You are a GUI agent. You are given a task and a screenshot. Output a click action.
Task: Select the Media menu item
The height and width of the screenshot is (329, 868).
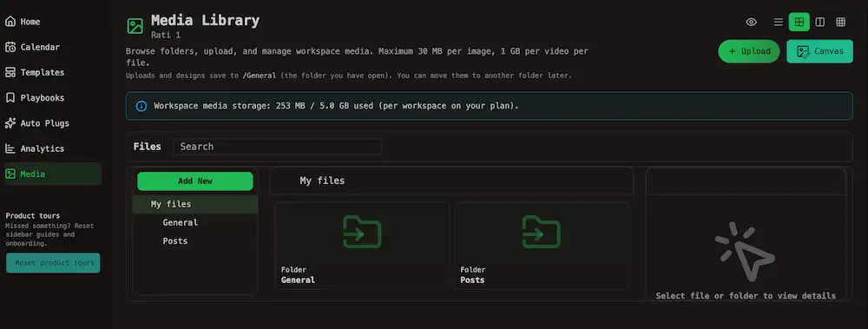click(53, 174)
